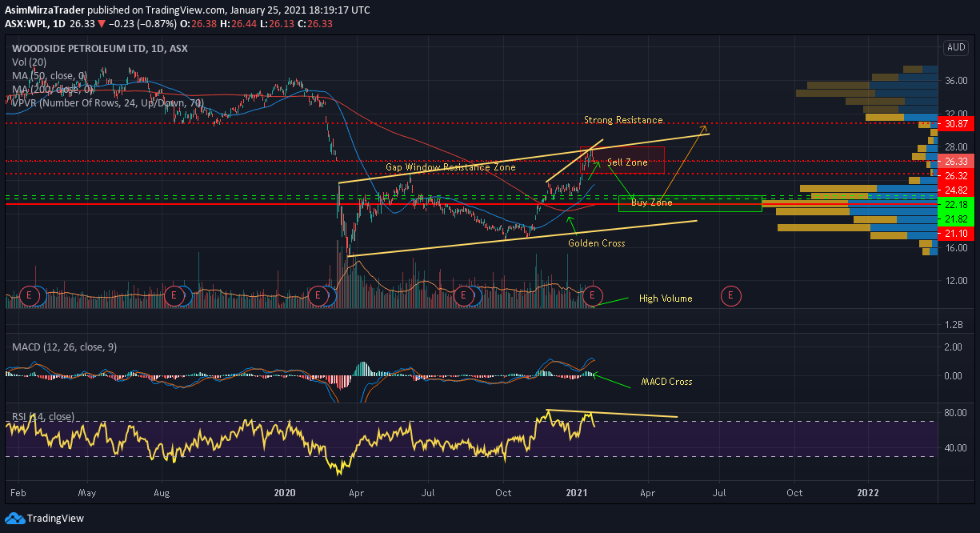
Task: Click the ASX:WPL ticker symbol in the header
Action: [26, 24]
